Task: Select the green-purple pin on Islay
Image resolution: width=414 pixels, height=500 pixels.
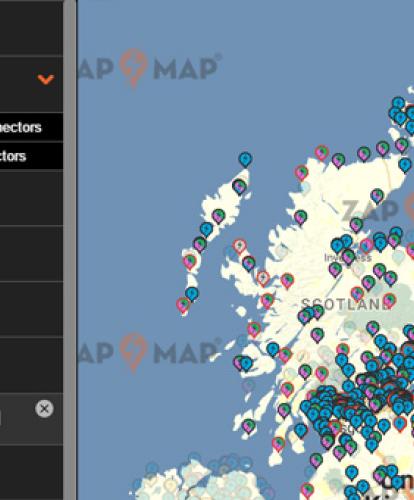Action: [248, 426]
